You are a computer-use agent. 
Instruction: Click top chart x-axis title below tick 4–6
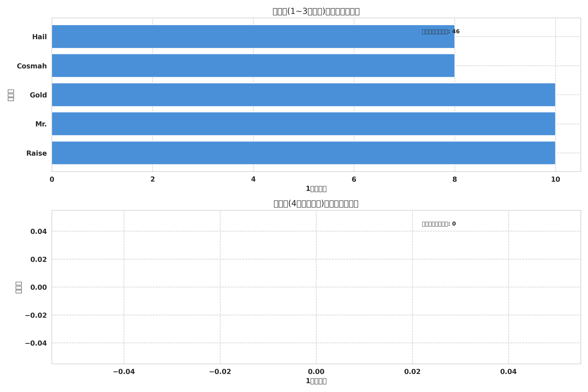[x=316, y=189]
